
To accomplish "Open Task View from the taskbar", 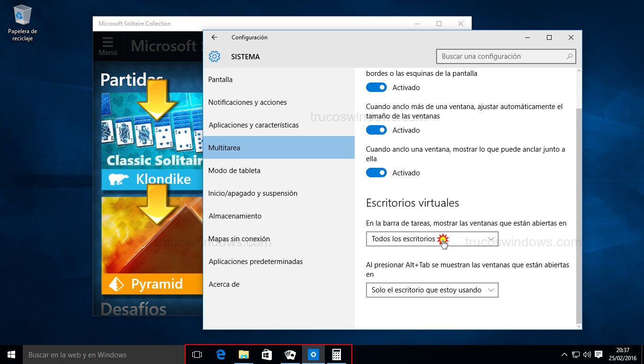I will [197, 355].
